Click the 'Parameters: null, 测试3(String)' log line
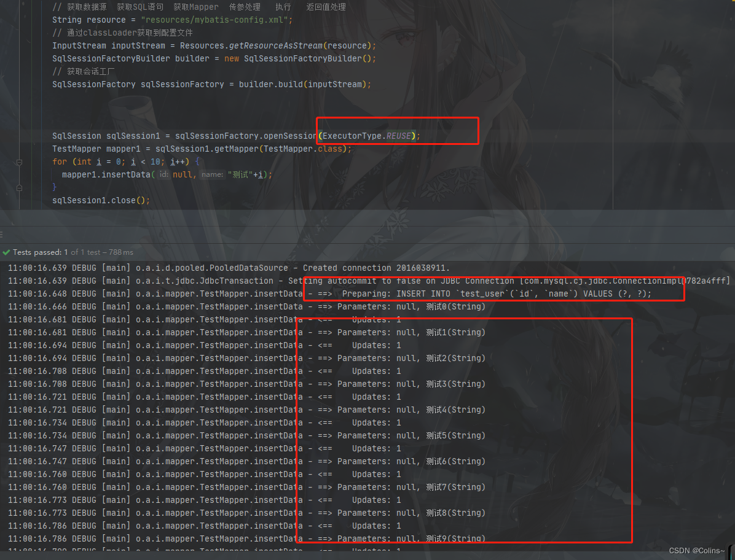This screenshot has height=560, width=735. coord(246,384)
